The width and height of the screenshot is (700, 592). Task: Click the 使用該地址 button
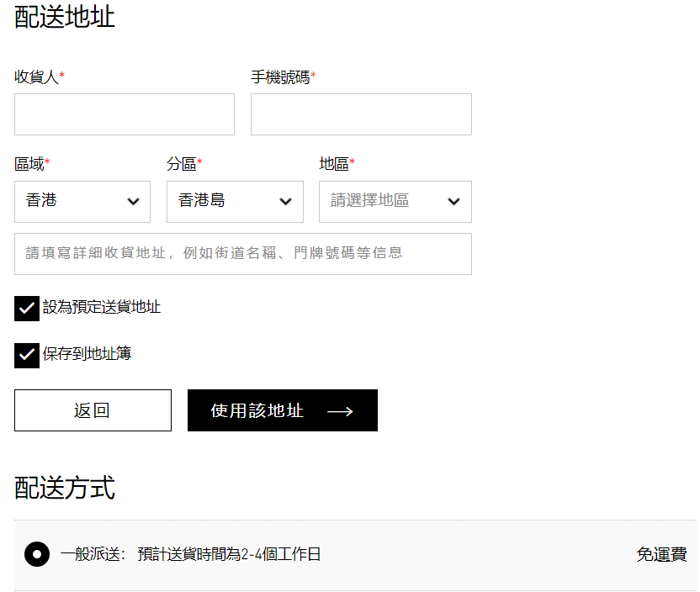coord(282,410)
